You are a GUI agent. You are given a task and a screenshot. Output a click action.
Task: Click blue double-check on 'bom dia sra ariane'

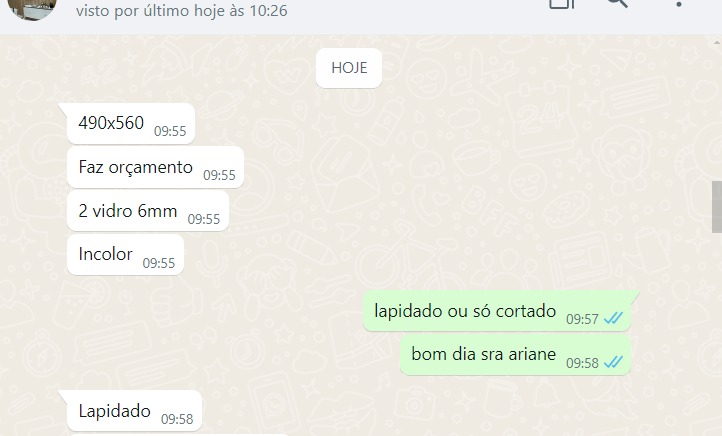click(x=613, y=363)
